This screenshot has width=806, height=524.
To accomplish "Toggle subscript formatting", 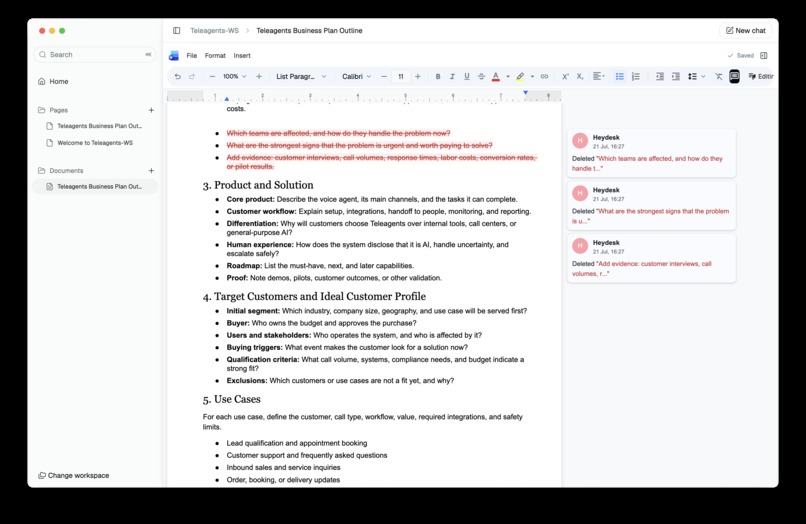I will [580, 76].
